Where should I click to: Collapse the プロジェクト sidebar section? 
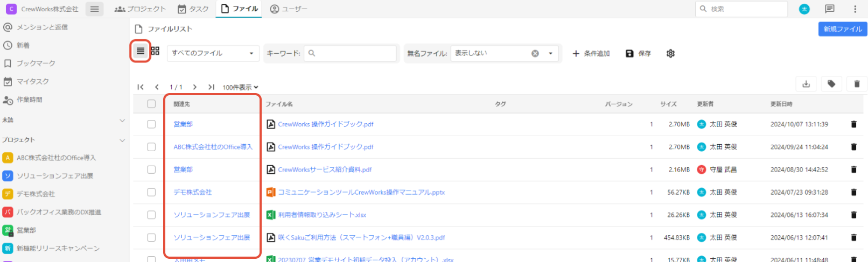coord(122,140)
